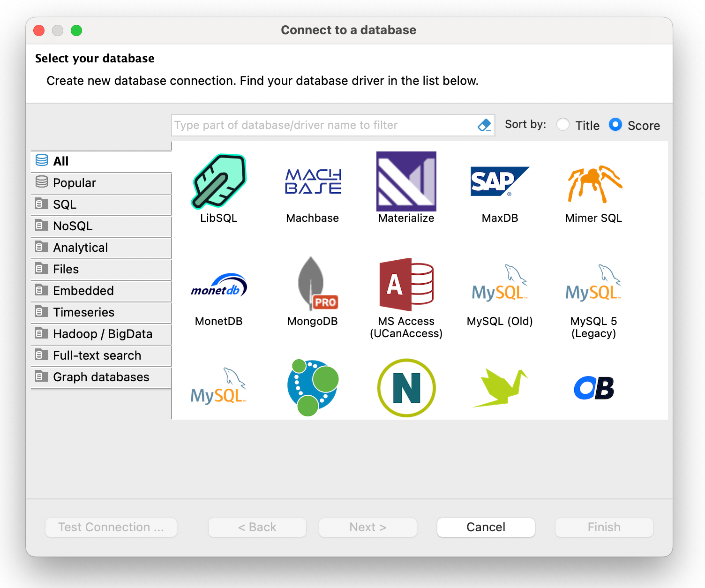Select the MySQL 5 (Legacy) icon
The height and width of the screenshot is (588, 705).
pyautogui.click(x=594, y=283)
